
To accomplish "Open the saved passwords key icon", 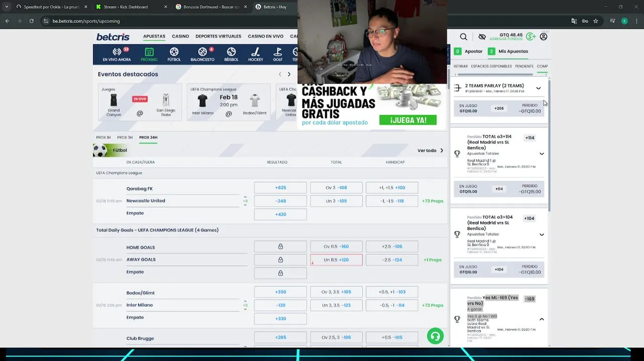I will (585, 21).
